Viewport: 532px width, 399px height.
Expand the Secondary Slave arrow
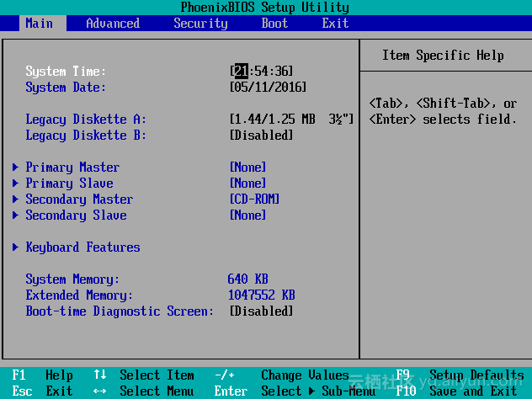(15, 215)
